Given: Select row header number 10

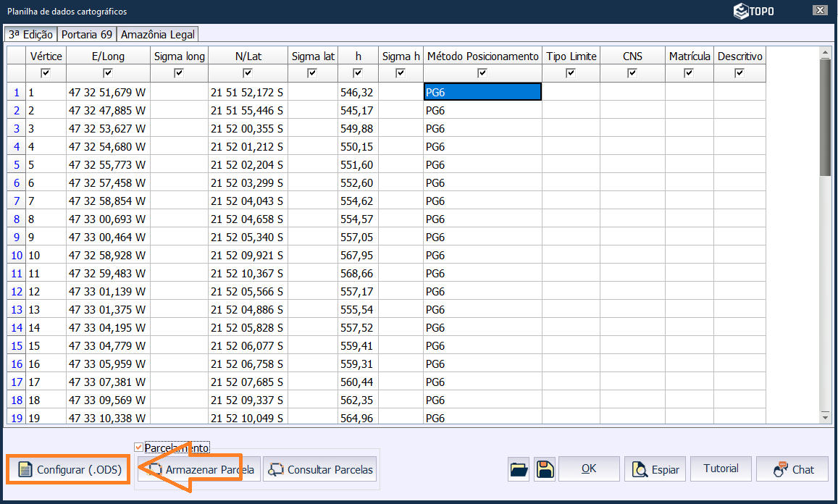Looking at the screenshot, I should pos(16,256).
